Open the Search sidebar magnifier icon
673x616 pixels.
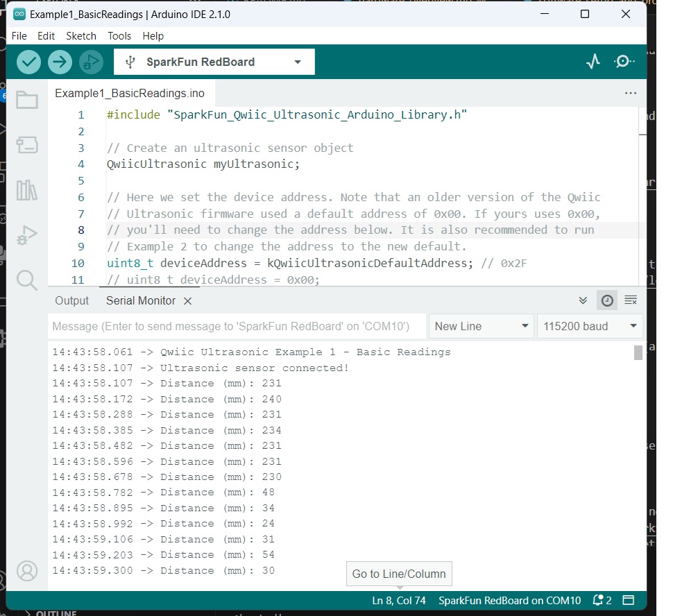(x=27, y=280)
